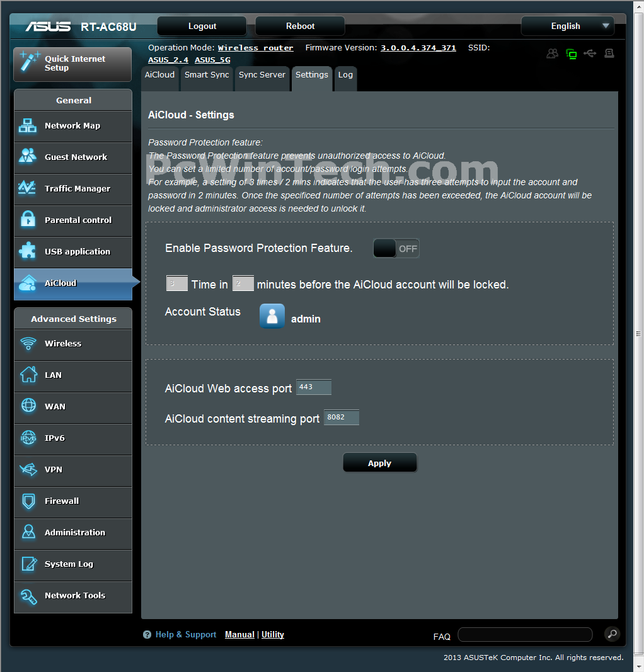Image resolution: width=644 pixels, height=672 pixels.
Task: Click the Network Map icon
Action: click(28, 125)
